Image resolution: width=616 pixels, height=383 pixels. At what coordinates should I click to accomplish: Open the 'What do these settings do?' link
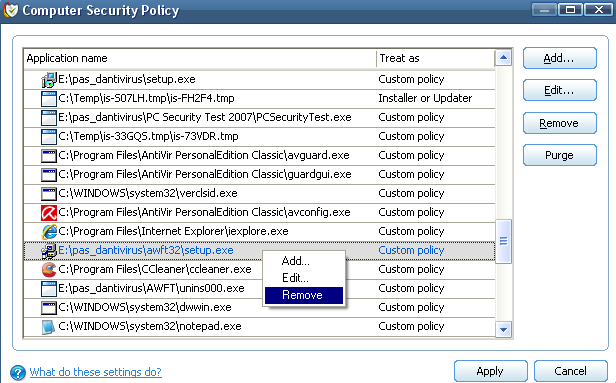click(95, 372)
